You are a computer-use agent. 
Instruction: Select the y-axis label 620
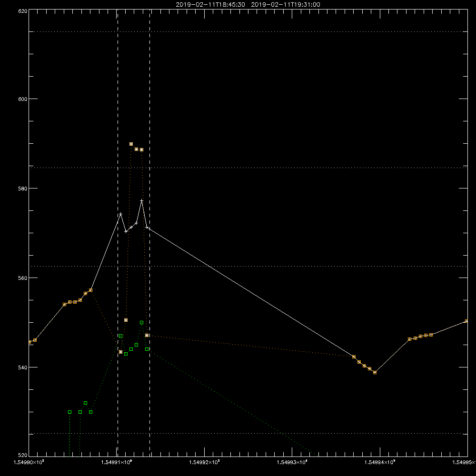coord(23,11)
